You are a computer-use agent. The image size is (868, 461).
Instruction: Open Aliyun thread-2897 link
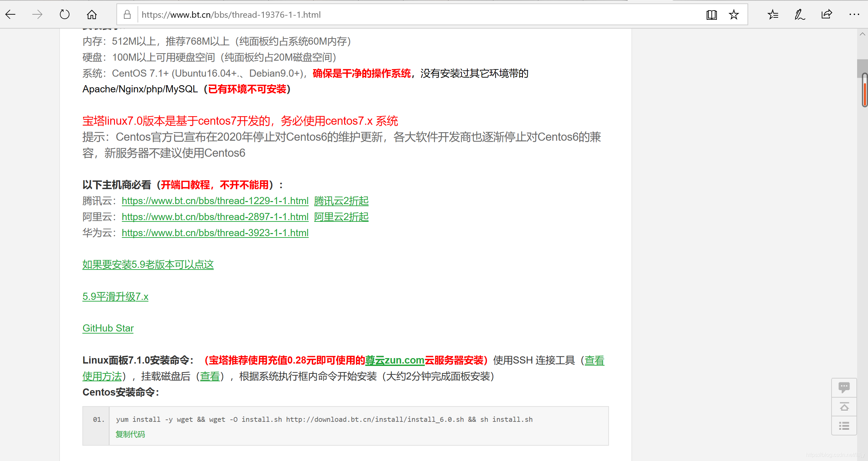(x=215, y=217)
